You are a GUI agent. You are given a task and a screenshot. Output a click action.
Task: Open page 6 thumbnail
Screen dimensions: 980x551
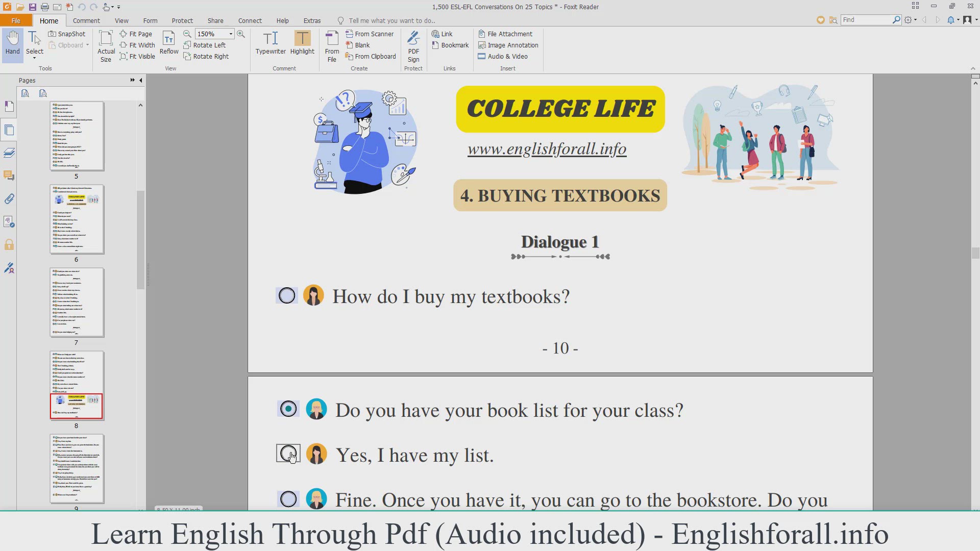[x=77, y=219]
